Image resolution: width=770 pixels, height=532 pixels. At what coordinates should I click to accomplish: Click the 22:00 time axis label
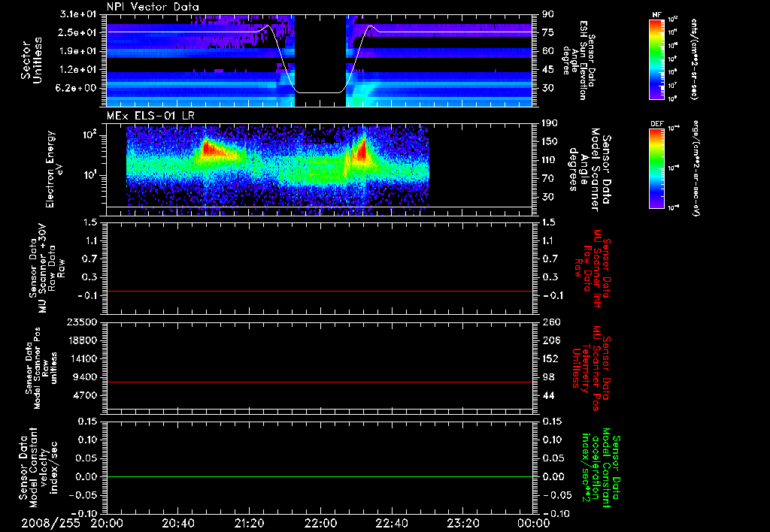[320, 523]
